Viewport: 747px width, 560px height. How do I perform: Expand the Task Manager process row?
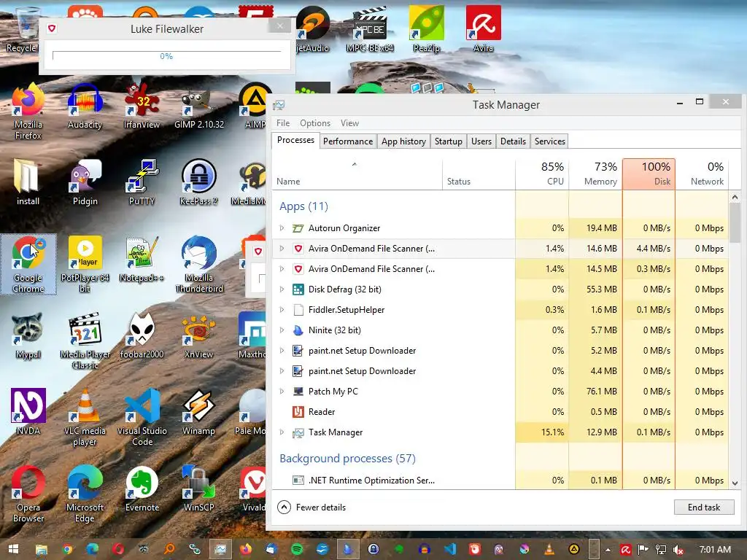[282, 432]
